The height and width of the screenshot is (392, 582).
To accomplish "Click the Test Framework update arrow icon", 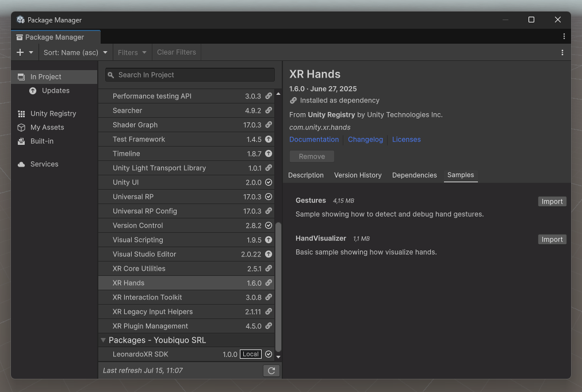I will pyautogui.click(x=269, y=139).
